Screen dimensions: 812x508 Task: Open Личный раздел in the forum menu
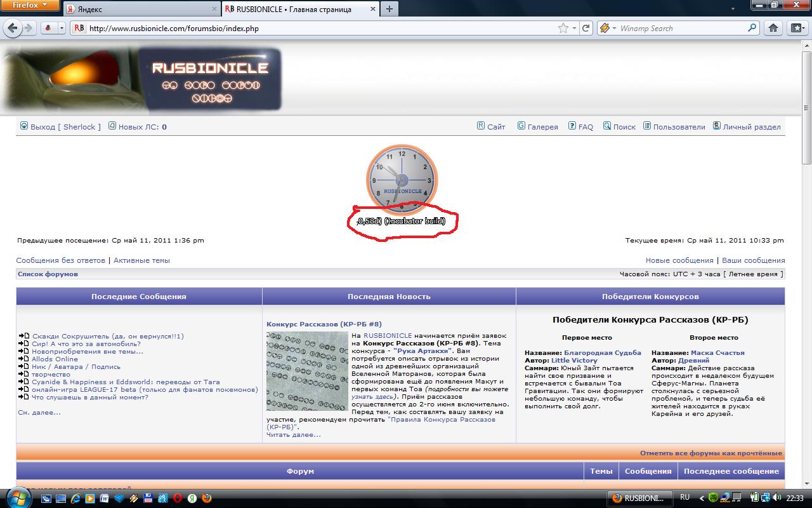747,126
